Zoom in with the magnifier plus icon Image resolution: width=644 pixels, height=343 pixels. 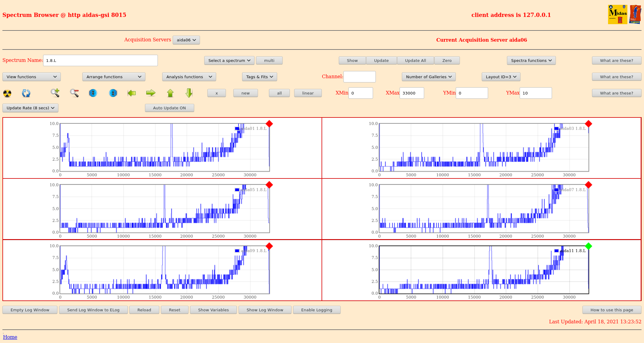pyautogui.click(x=55, y=93)
